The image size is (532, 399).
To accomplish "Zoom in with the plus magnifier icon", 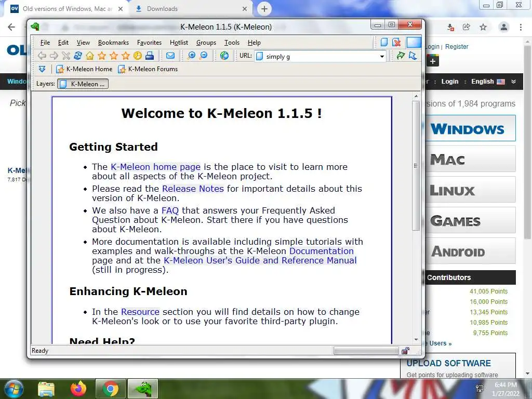I will pos(191,56).
